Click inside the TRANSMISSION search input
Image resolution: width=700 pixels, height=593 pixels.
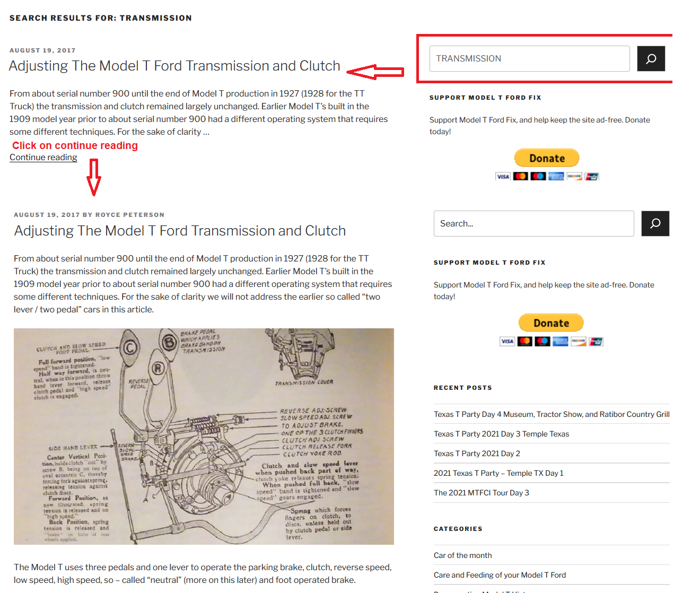pos(529,59)
